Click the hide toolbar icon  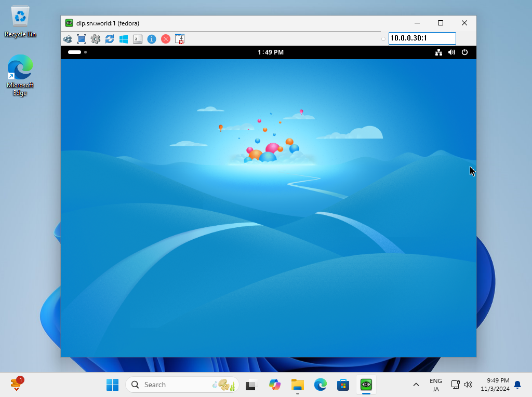[x=180, y=39]
